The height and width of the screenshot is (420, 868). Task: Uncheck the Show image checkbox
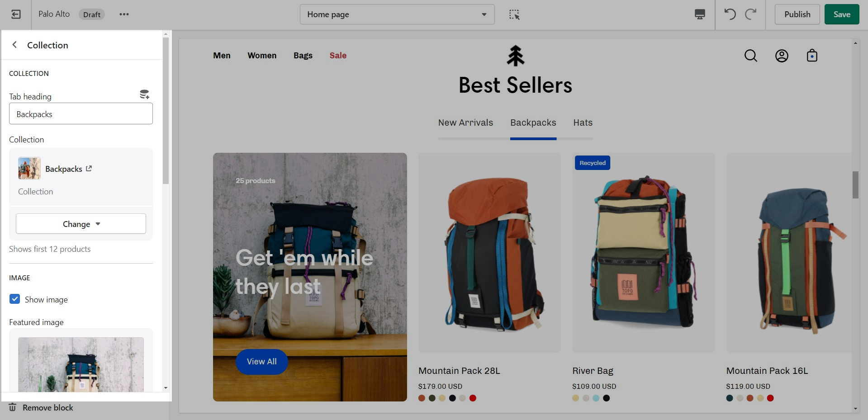(x=15, y=299)
